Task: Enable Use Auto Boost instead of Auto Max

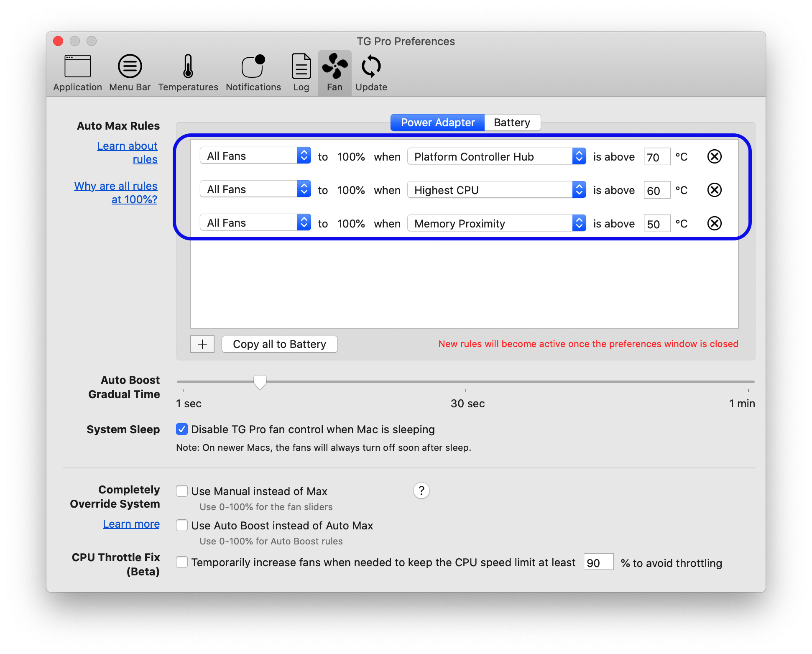Action: pos(182,525)
